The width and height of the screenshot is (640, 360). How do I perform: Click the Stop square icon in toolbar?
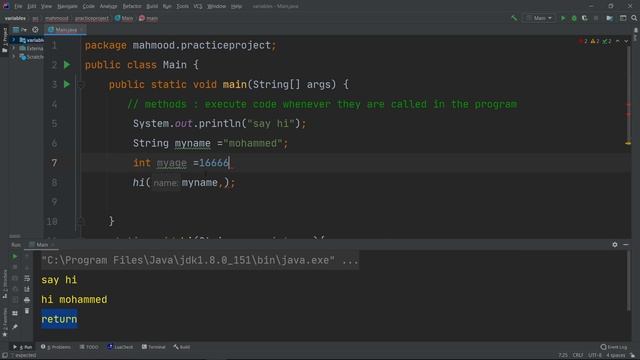596,18
